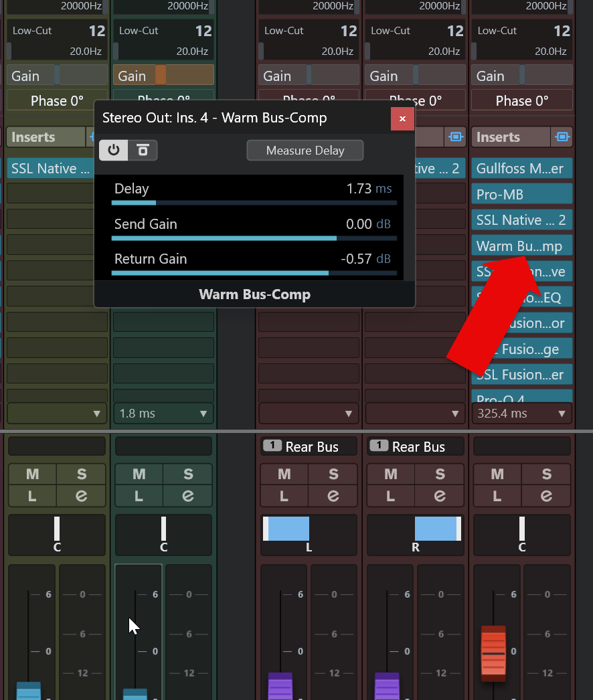Open the Pro-MB insert slot
The image size is (593, 700).
[521, 194]
